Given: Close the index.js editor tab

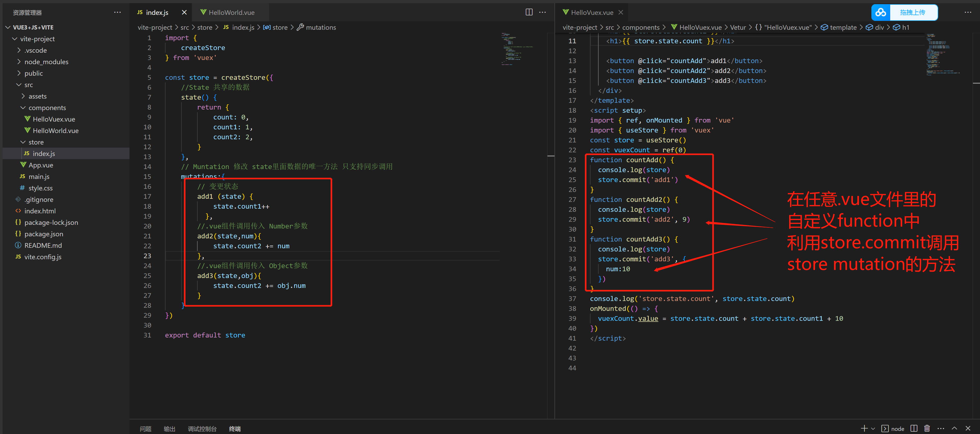Looking at the screenshot, I should tap(184, 13).
